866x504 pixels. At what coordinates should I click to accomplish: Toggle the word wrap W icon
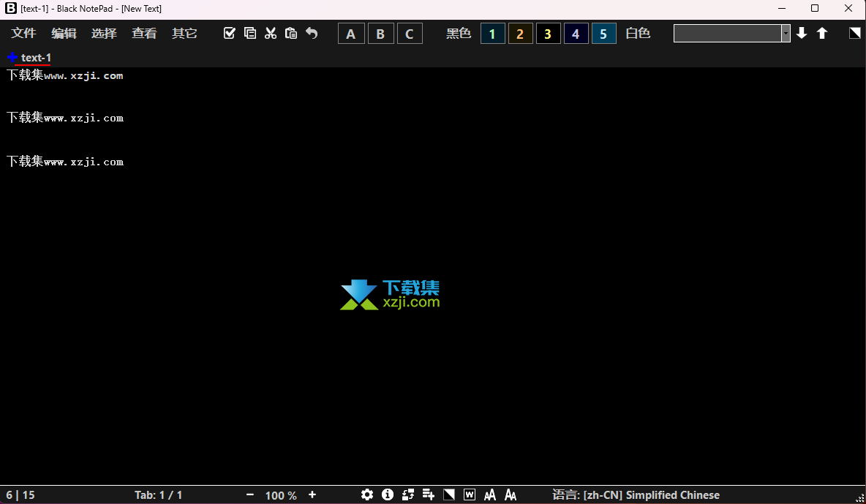pos(470,494)
